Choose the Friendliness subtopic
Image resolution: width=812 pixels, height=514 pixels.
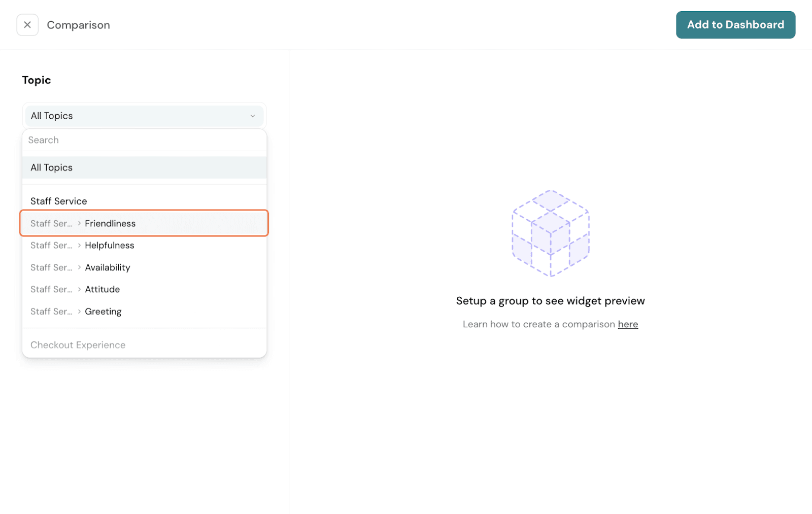point(110,223)
